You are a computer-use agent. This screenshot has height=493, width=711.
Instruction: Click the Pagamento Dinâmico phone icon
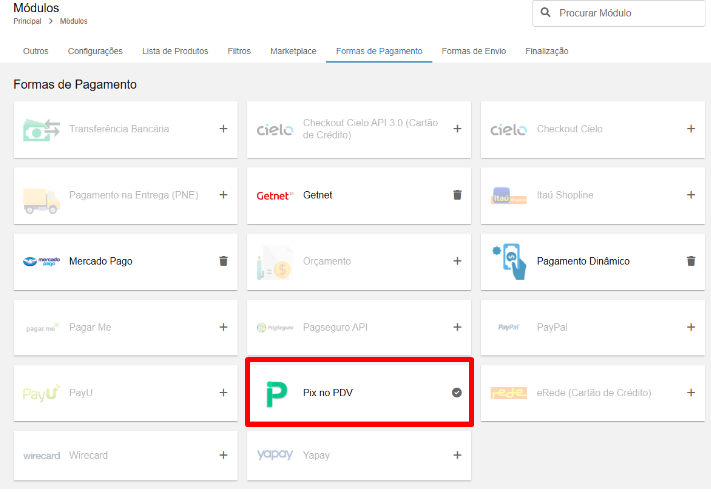[x=509, y=262]
